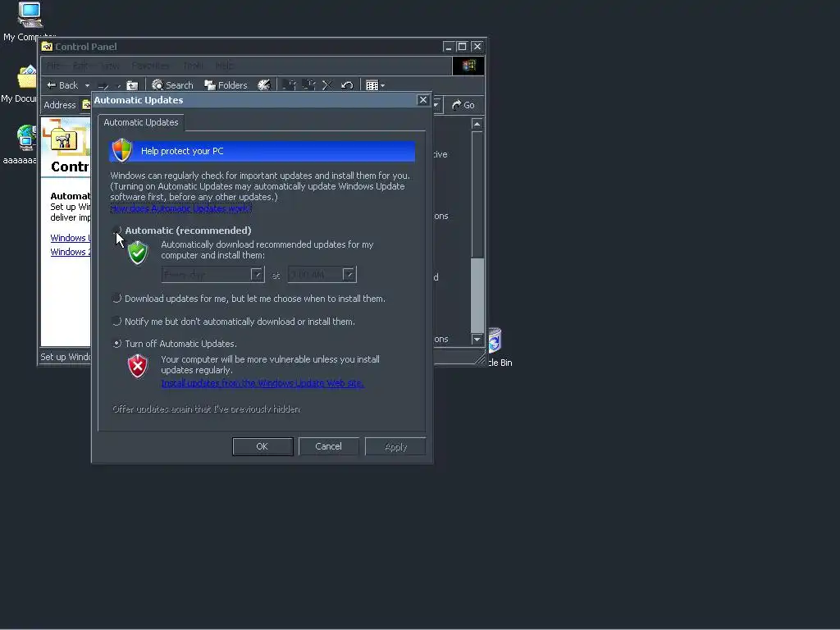Click the History toolbar icon

264,85
